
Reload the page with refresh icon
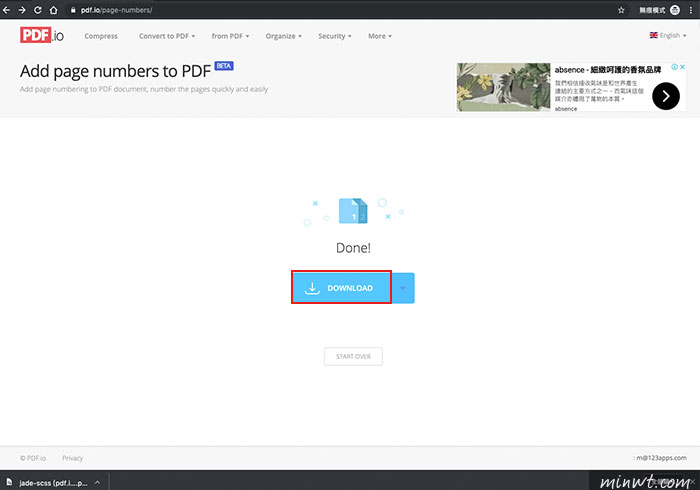38,10
